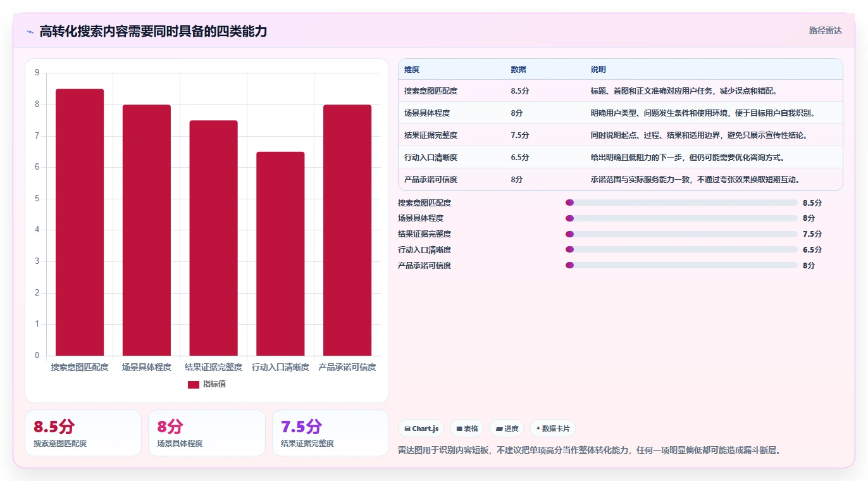Click the 场景具体程度 progress bar
The height and width of the screenshot is (481, 868).
681,218
